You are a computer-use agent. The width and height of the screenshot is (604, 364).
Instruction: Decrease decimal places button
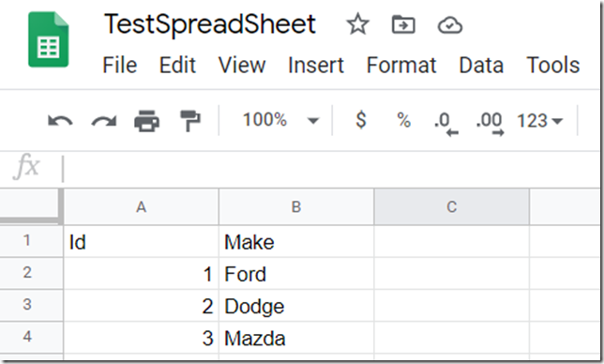445,124
